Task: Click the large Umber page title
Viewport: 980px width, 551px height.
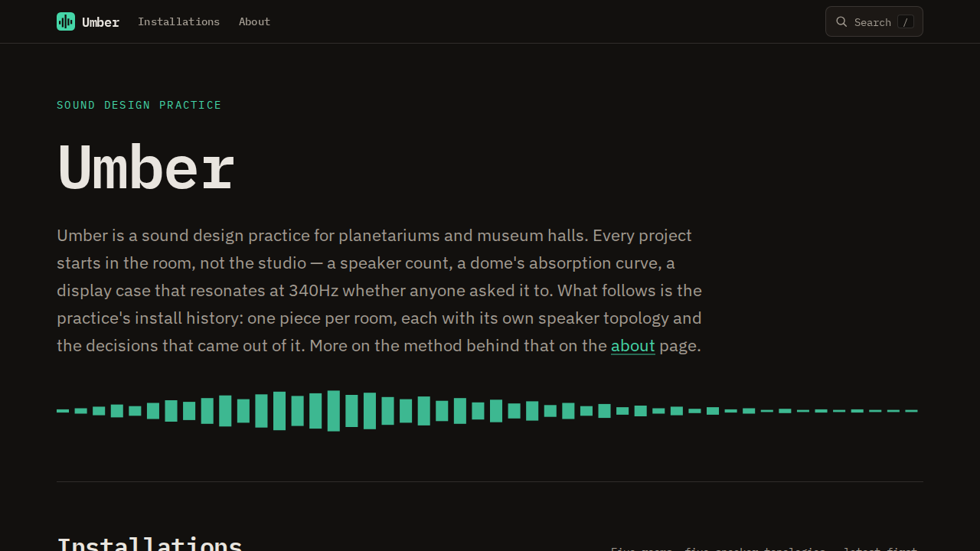Action: (145, 168)
